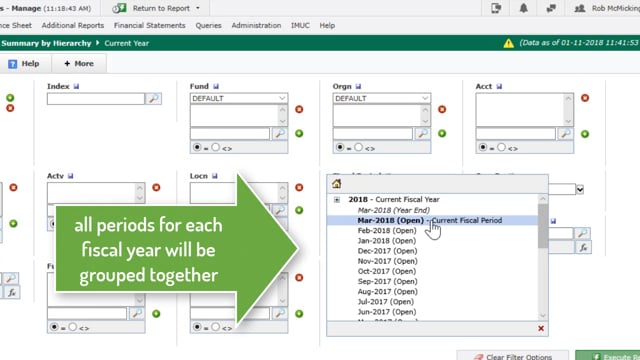
Task: Select Jun-2017 (Open) period
Action: point(387,312)
